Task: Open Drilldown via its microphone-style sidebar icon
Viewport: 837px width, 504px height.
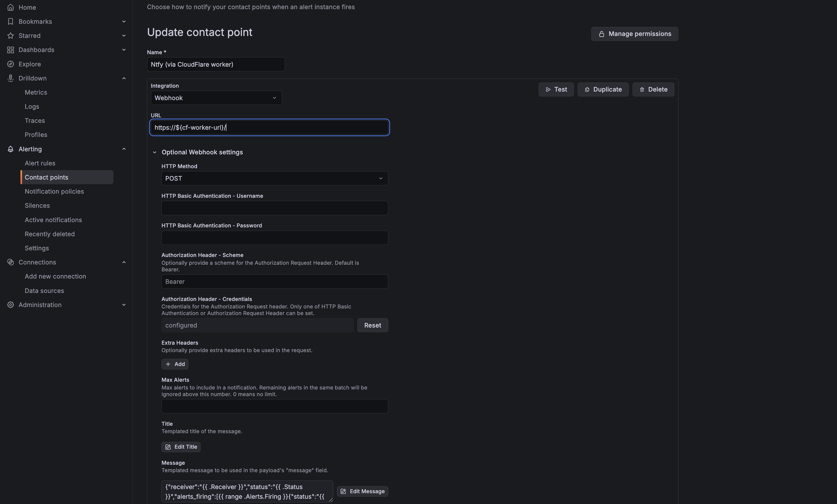Action: (11, 78)
